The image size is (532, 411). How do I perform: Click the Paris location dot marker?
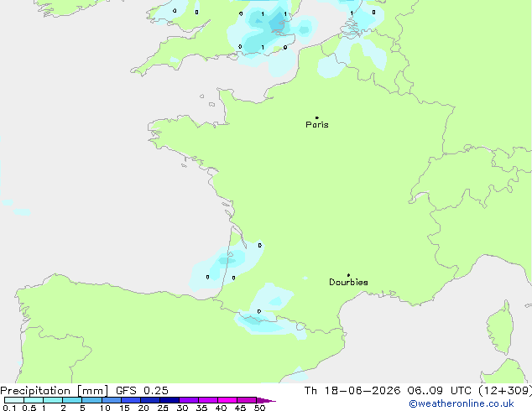click(x=317, y=117)
